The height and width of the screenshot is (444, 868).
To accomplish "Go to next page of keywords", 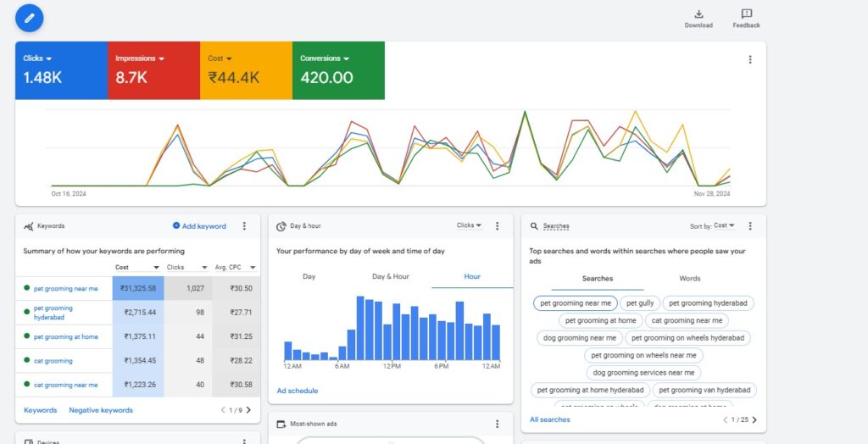I will pyautogui.click(x=248, y=410).
